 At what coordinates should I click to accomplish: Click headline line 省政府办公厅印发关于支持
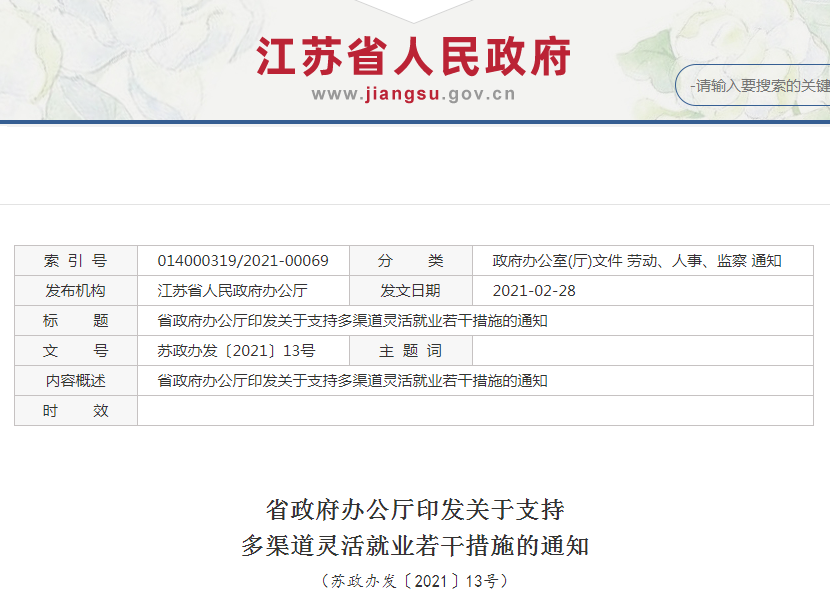tap(415, 510)
